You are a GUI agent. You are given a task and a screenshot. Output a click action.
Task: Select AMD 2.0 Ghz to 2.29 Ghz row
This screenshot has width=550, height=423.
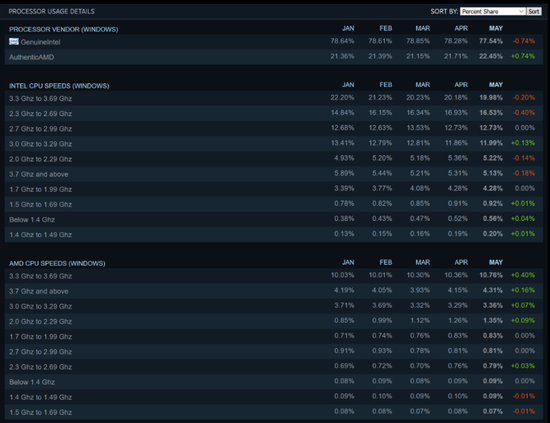click(x=274, y=321)
